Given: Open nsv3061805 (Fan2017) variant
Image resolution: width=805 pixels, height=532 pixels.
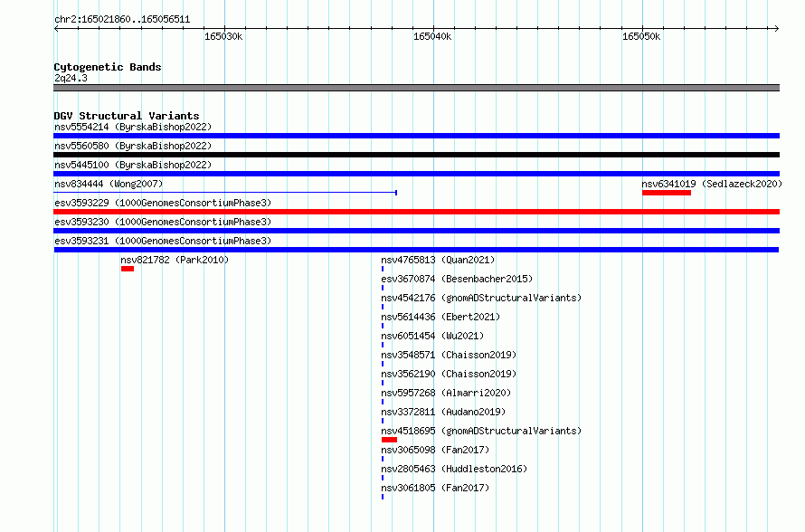Looking at the screenshot, I should pos(435,488).
